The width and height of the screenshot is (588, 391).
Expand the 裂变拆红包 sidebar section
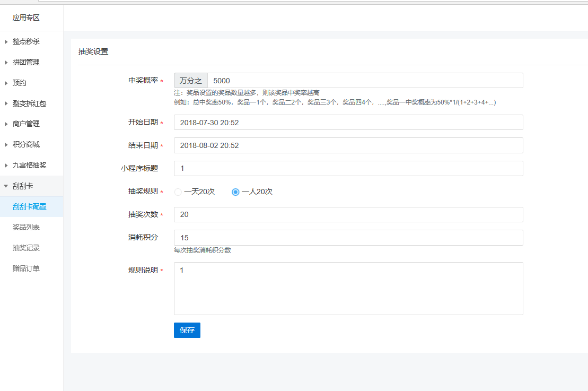(x=29, y=103)
